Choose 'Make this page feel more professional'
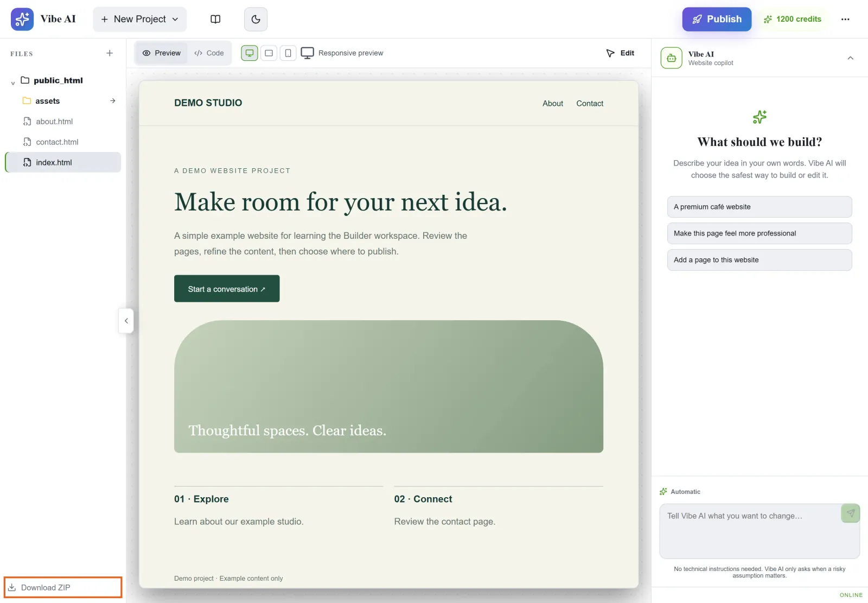 click(759, 233)
